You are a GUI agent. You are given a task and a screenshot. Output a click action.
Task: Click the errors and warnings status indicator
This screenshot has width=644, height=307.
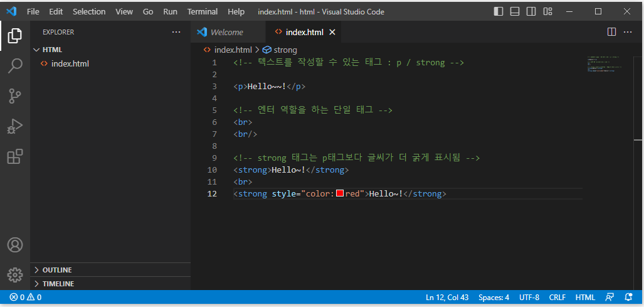(x=26, y=297)
